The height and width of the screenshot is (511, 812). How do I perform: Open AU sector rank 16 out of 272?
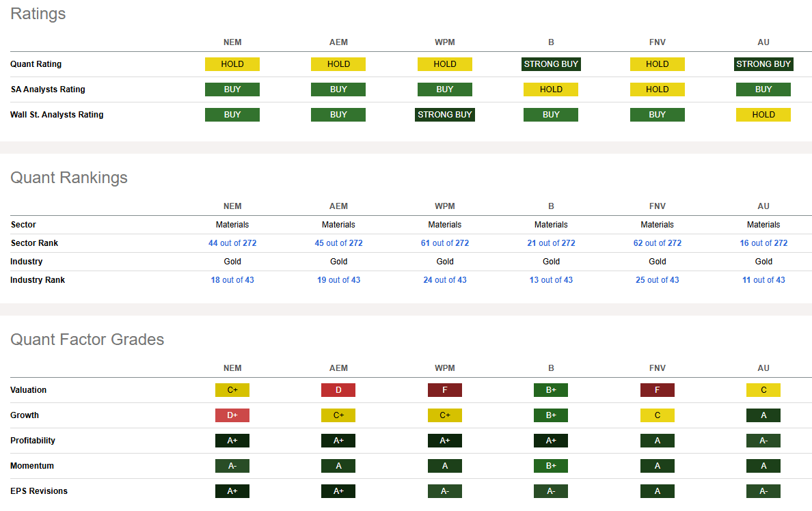tap(763, 243)
